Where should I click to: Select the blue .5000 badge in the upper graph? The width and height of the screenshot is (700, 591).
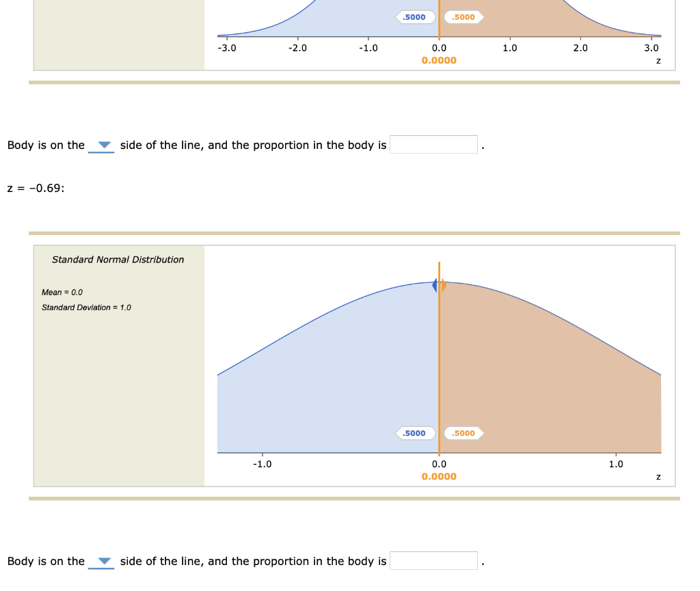pyautogui.click(x=414, y=17)
